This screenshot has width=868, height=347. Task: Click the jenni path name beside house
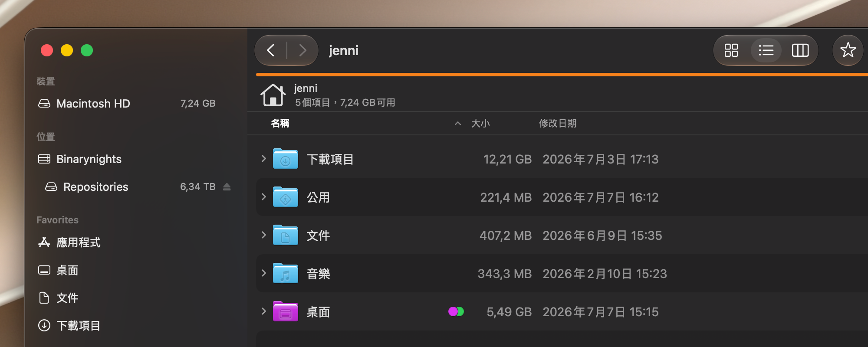[306, 88]
